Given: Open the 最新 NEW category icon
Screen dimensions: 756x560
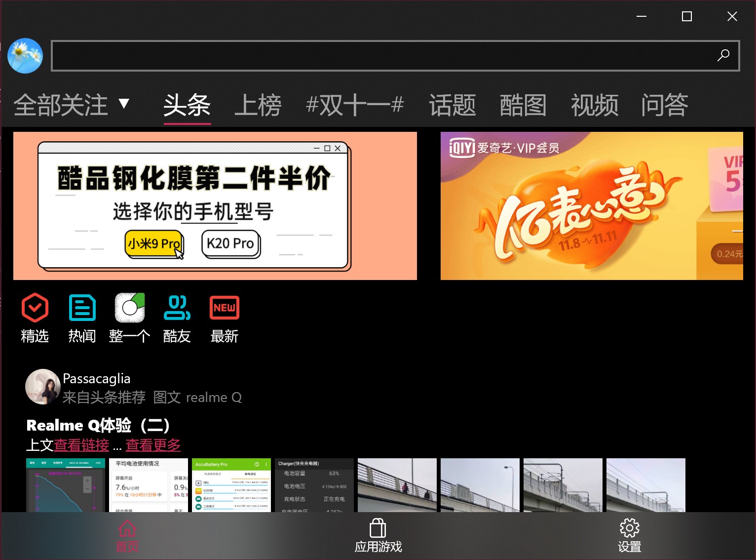Looking at the screenshot, I should (225, 319).
